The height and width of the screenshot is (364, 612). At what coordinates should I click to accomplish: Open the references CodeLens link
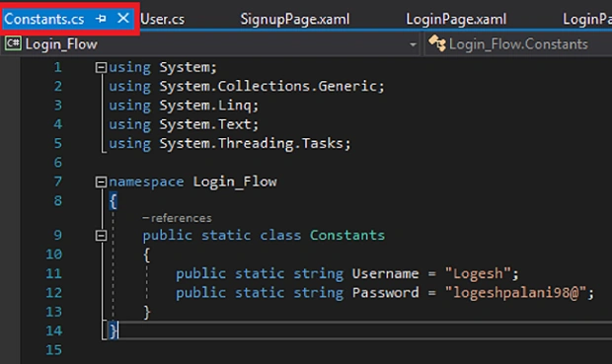[177, 218]
